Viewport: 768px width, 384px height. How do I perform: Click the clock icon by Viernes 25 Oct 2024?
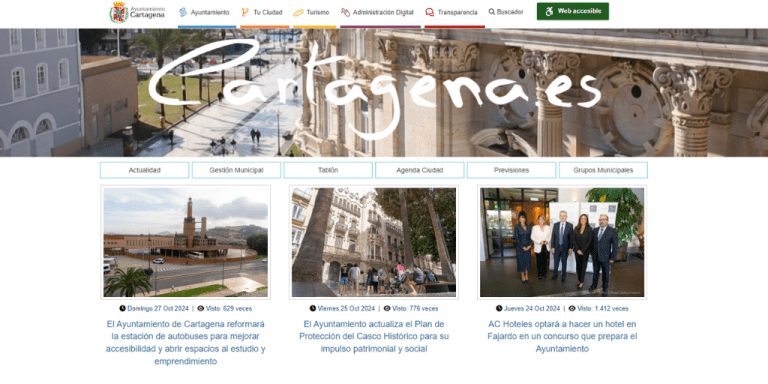click(x=312, y=309)
